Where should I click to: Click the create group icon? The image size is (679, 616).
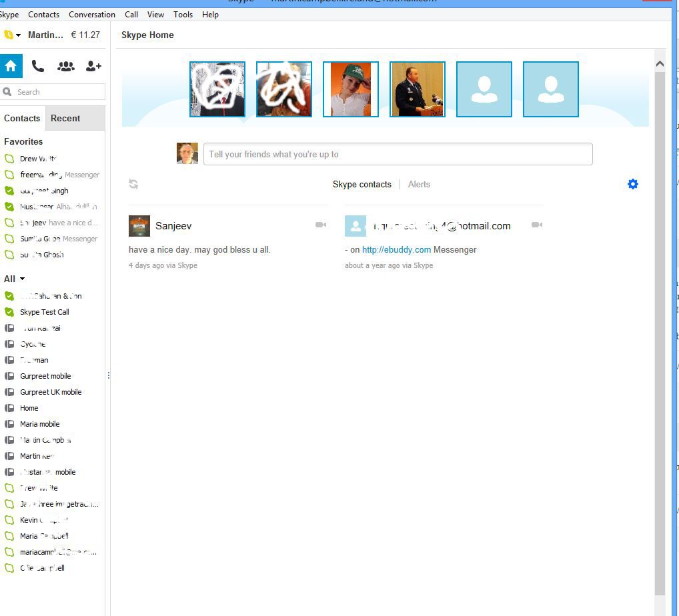[66, 66]
